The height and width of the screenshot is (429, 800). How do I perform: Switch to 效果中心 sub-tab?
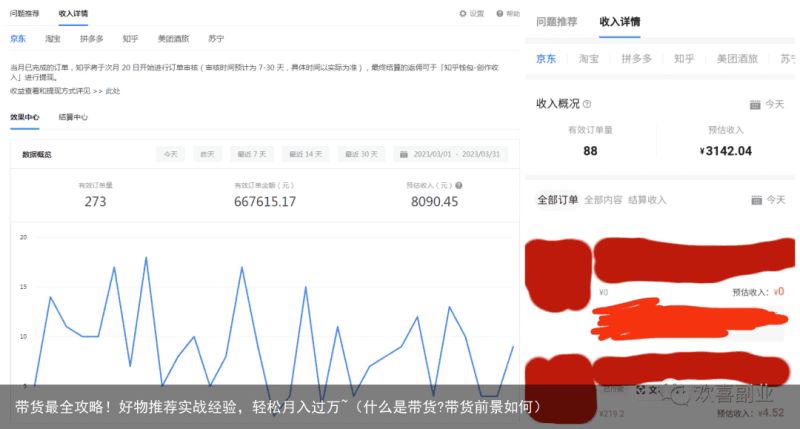24,117
